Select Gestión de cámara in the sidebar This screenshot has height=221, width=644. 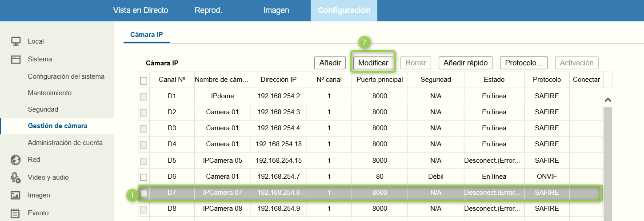tap(57, 126)
